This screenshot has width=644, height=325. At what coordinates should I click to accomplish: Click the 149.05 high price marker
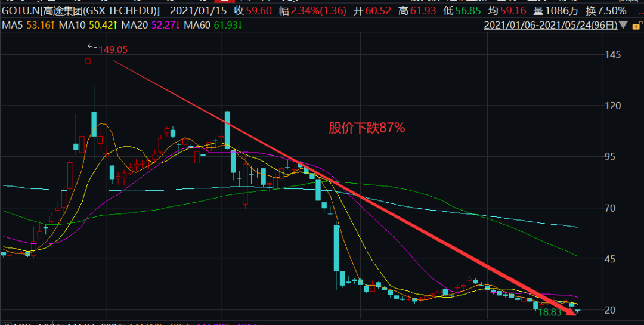coord(113,49)
